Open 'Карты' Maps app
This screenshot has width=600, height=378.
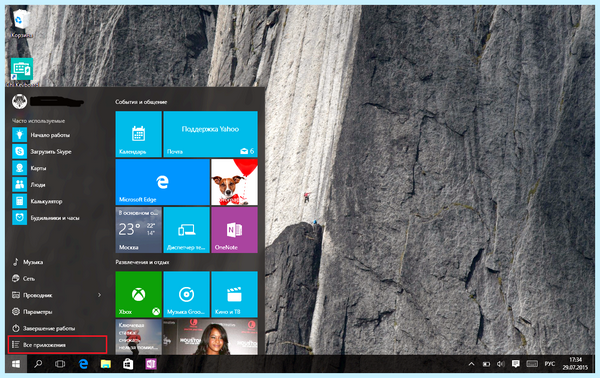coord(57,168)
